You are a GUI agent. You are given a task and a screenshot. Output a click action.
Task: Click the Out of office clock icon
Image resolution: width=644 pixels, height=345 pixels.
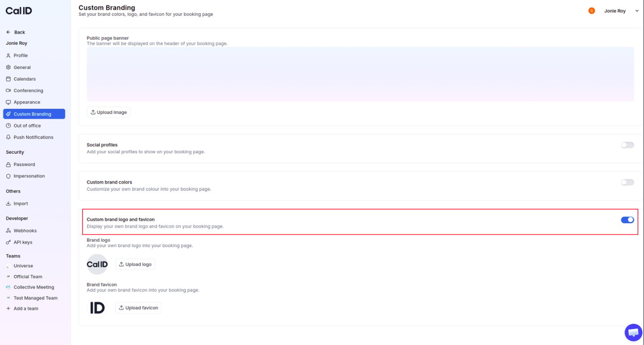click(x=8, y=125)
